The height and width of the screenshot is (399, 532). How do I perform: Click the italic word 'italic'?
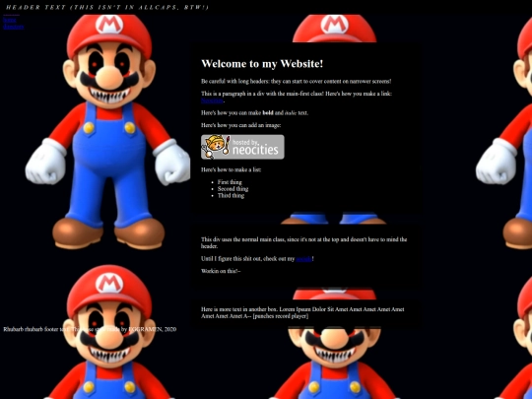tap(291, 113)
